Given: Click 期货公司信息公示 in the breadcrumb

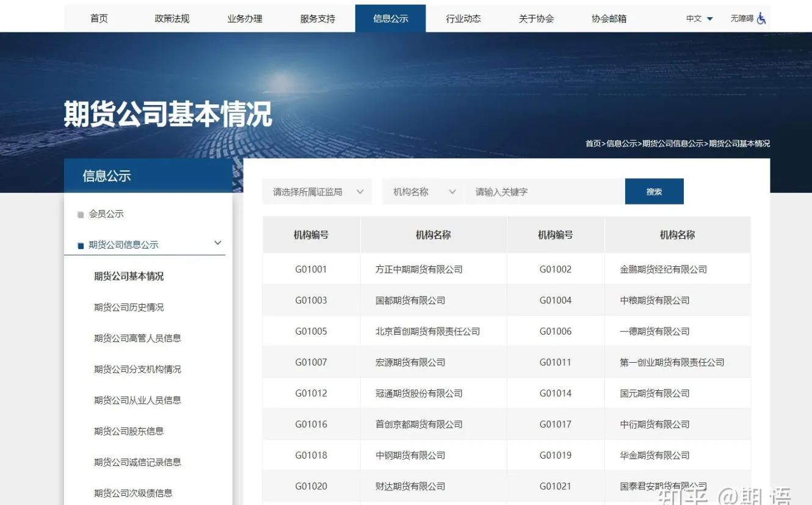Looking at the screenshot, I should point(673,144).
